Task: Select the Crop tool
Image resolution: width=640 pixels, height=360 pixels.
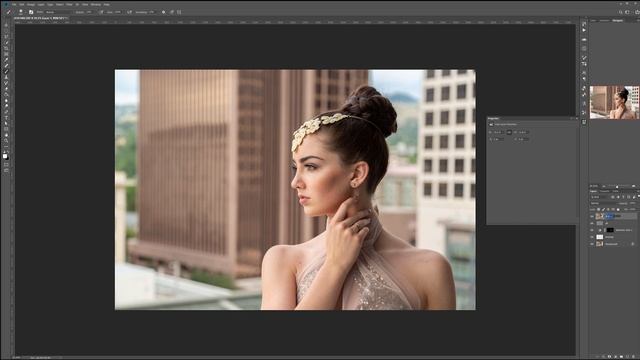Action: pos(6,48)
